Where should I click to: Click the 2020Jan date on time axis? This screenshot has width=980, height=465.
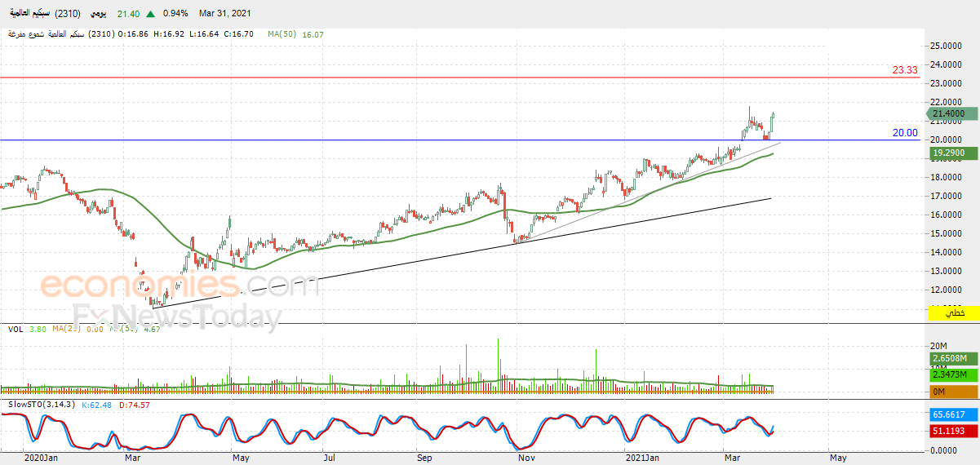(x=41, y=458)
